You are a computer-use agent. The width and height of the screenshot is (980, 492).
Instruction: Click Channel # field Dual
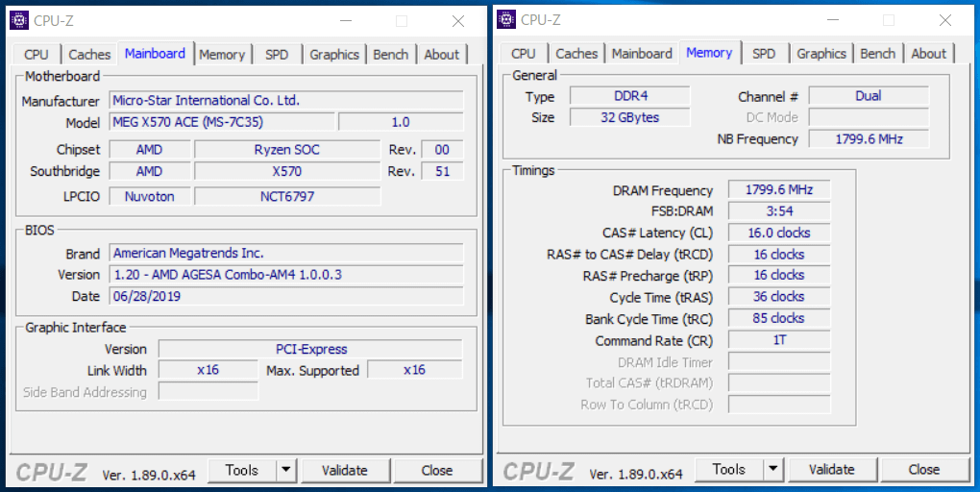(869, 96)
